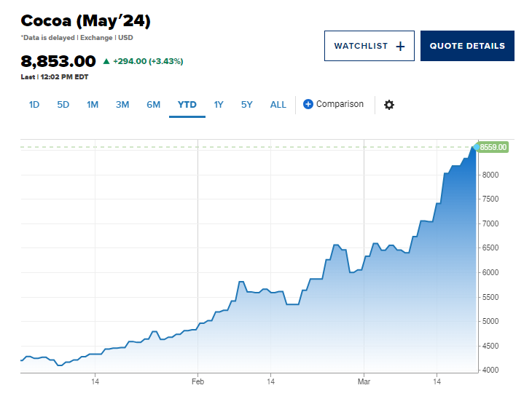Select the 1M time range
Image resolution: width=532 pixels, height=404 pixels.
click(x=93, y=105)
